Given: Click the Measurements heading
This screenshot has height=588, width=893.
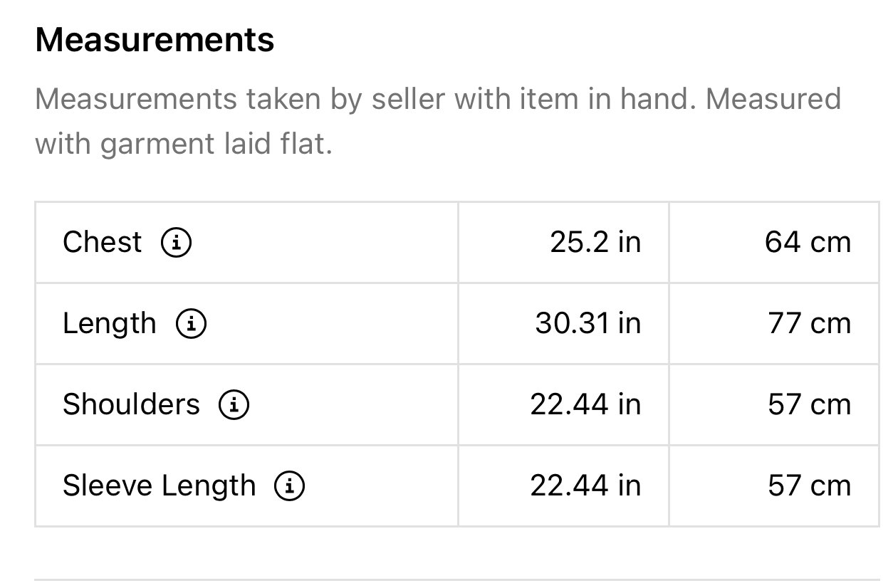Looking at the screenshot, I should 155,40.
